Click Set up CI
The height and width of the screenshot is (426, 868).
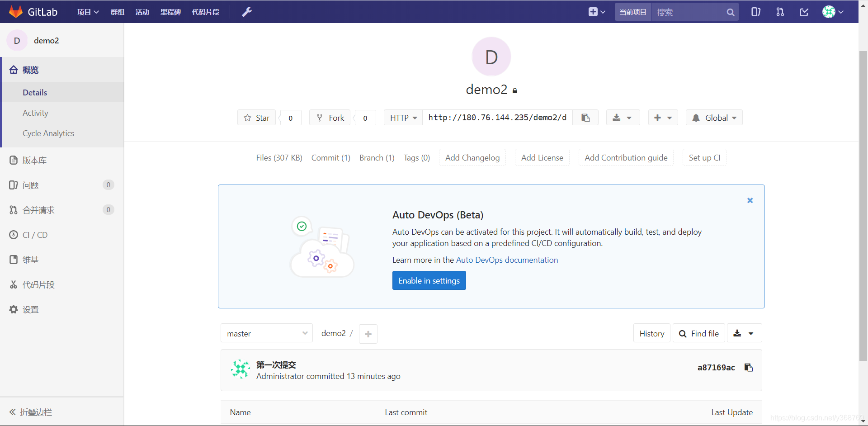coord(704,157)
